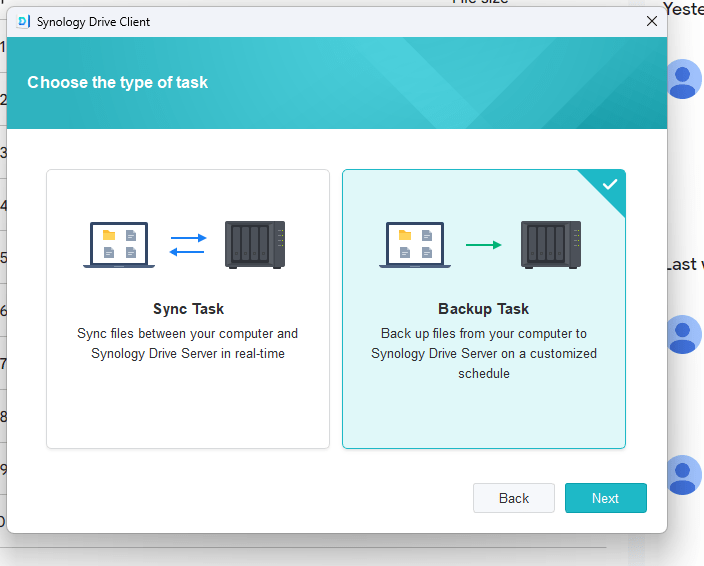Viewport: 704px width, 566px height.
Task: Click the NAS server icon in Backup Task
Action: [551, 245]
